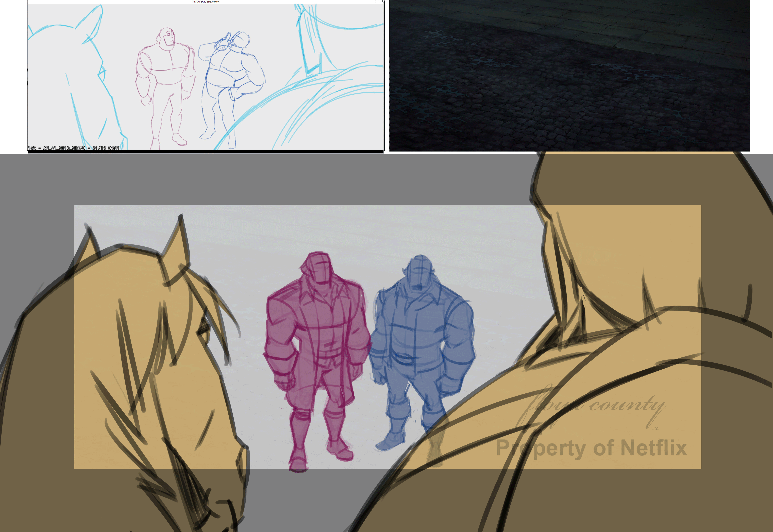
Task: Click the AM_A1_SC10_SH670.mov window title
Action: 206,2
